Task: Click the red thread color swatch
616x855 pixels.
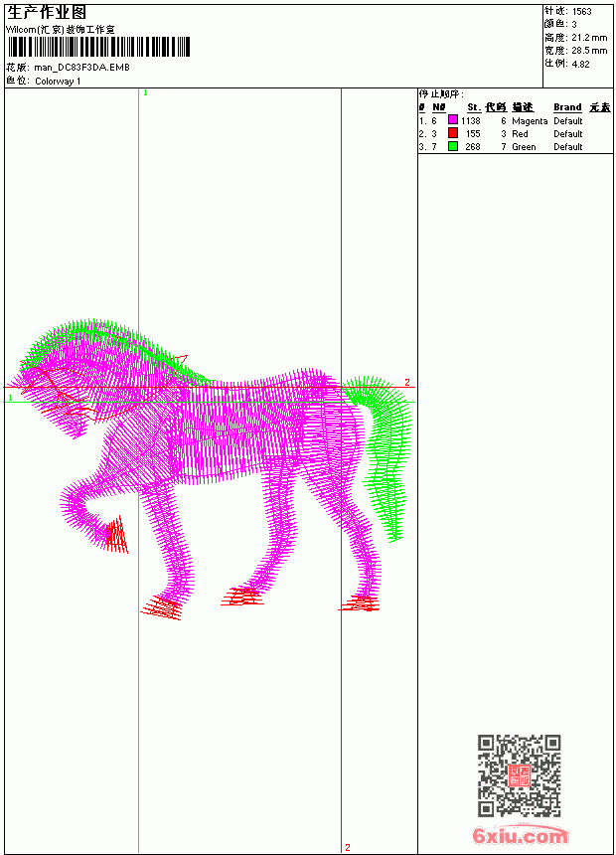Action: pyautogui.click(x=452, y=133)
